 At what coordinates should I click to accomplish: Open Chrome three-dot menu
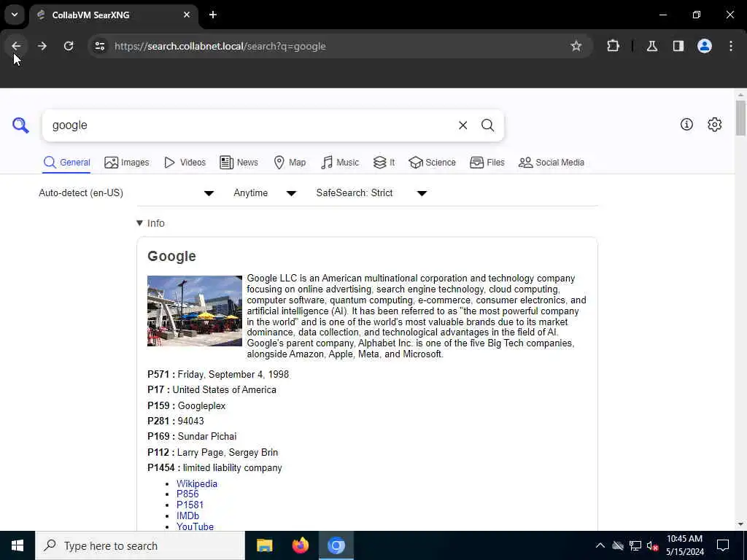(731, 46)
